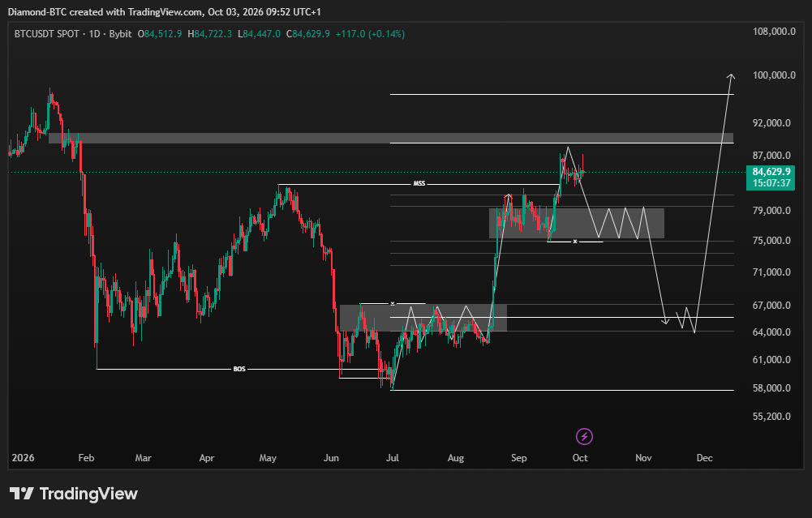
Task: Click the 92,000.0 price scale label
Action: [x=771, y=123]
